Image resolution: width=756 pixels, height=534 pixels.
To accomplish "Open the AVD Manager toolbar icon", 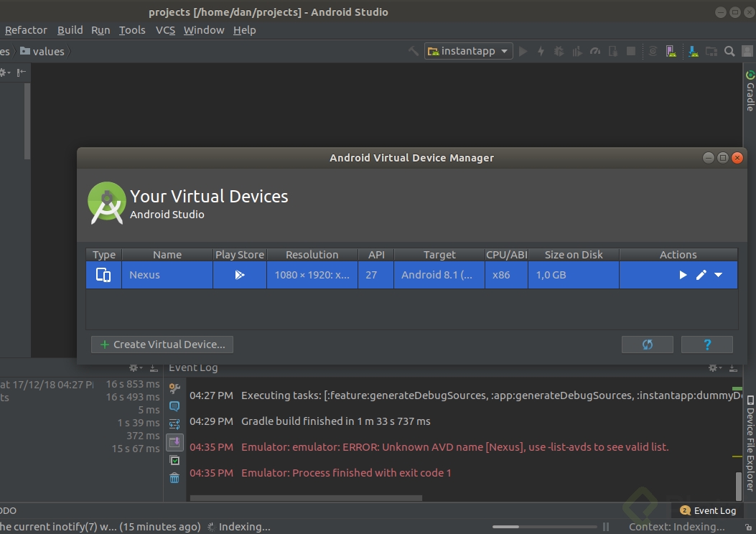I will (671, 51).
